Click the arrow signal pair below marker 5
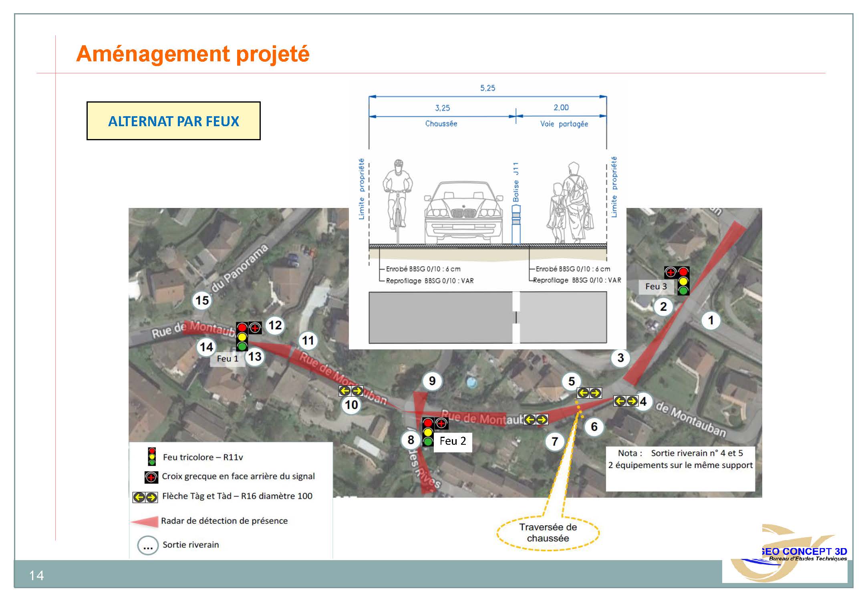Viewport: 868px width, 601px height. [589, 393]
